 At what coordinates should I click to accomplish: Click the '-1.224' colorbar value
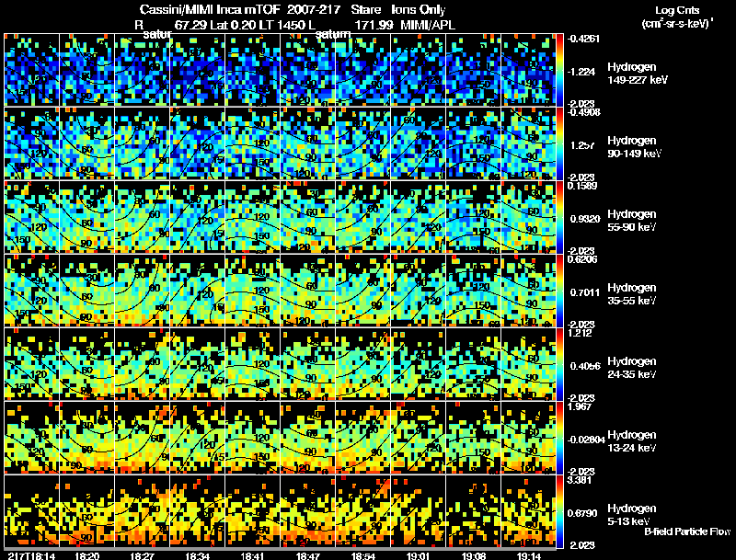click(581, 72)
